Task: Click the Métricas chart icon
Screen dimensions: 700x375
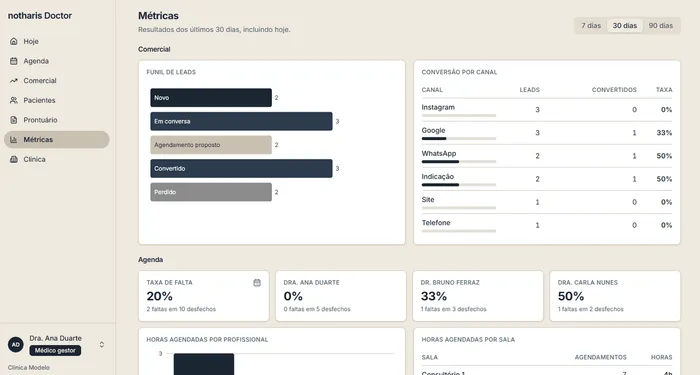Action: (x=14, y=140)
